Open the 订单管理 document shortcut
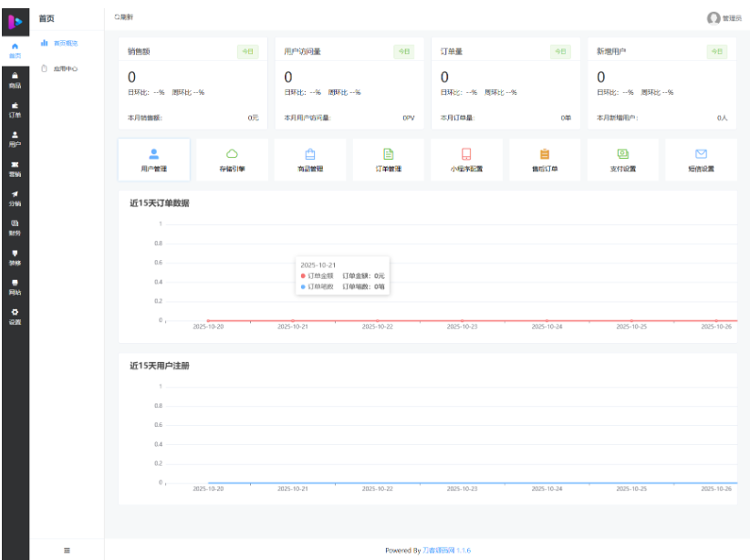Image resolution: width=750 pixels, height=560 pixels. (x=389, y=160)
